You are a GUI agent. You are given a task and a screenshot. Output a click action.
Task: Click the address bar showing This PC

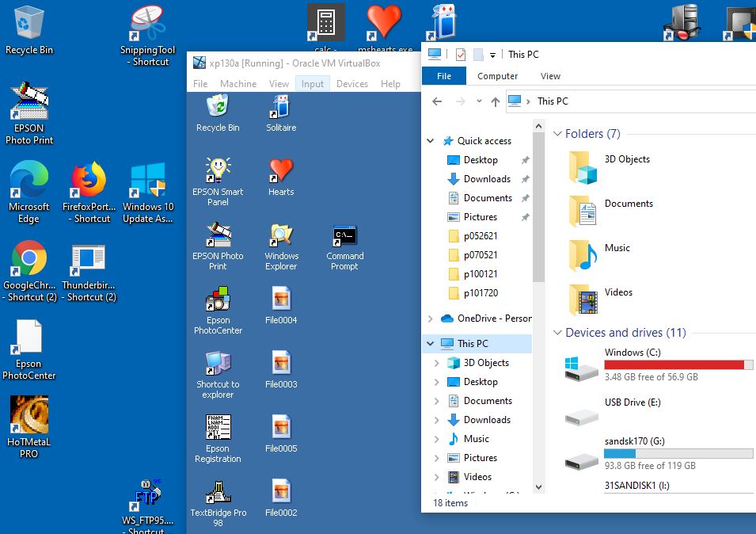(x=631, y=101)
